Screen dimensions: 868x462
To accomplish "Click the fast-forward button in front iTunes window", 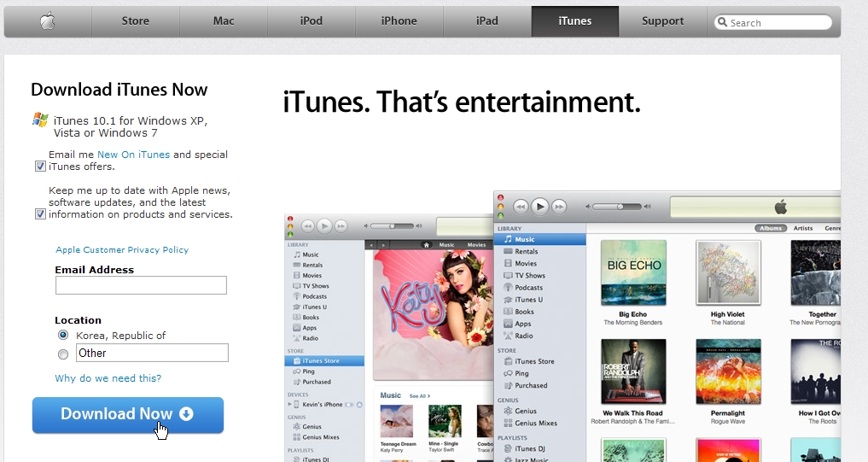I will pos(559,207).
